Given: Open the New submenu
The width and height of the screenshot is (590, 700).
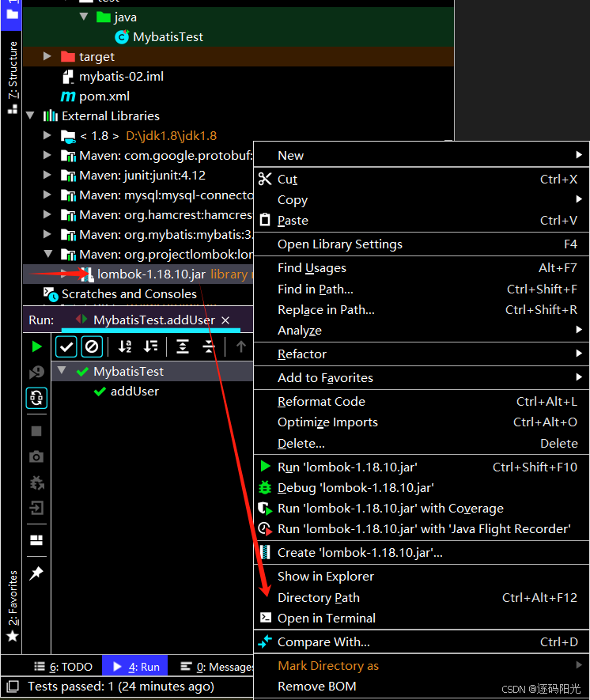Looking at the screenshot, I should coord(422,155).
